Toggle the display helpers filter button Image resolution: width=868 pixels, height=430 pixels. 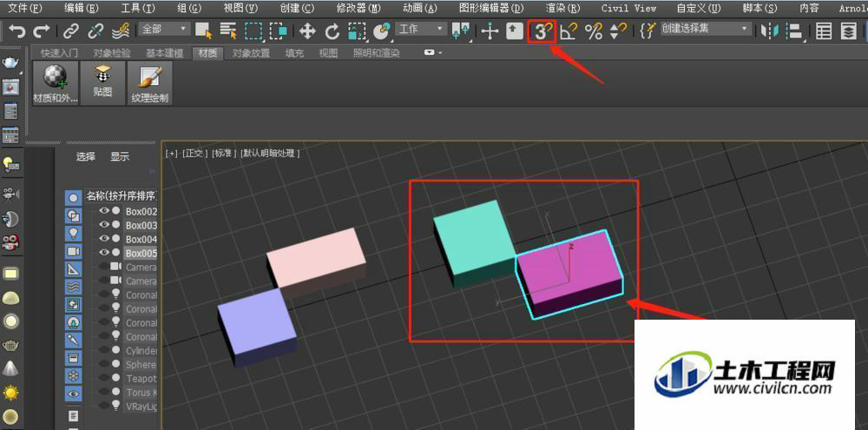click(x=73, y=268)
